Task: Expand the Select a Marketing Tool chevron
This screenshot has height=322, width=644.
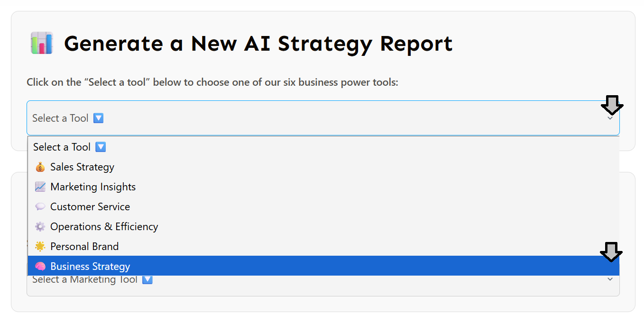Action: pyautogui.click(x=610, y=279)
